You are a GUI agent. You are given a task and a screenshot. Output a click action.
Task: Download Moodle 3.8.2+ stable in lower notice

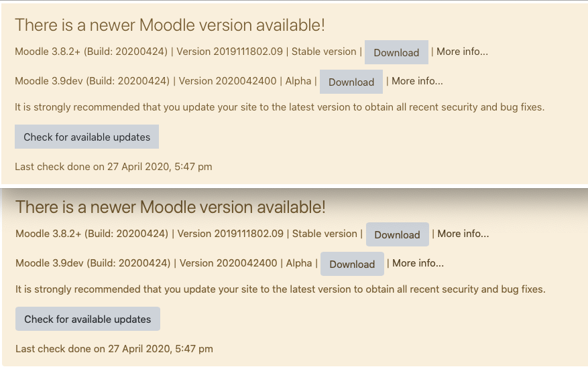tap(398, 234)
